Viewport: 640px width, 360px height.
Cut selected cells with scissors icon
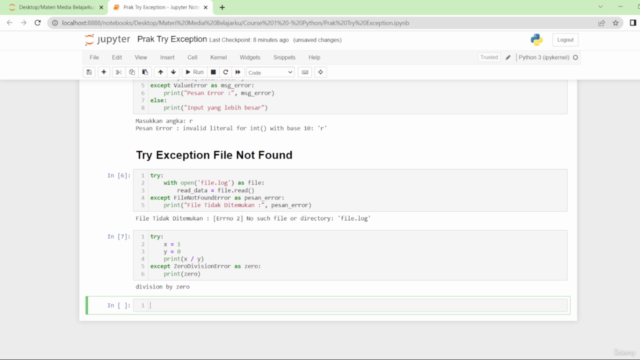[119, 72]
